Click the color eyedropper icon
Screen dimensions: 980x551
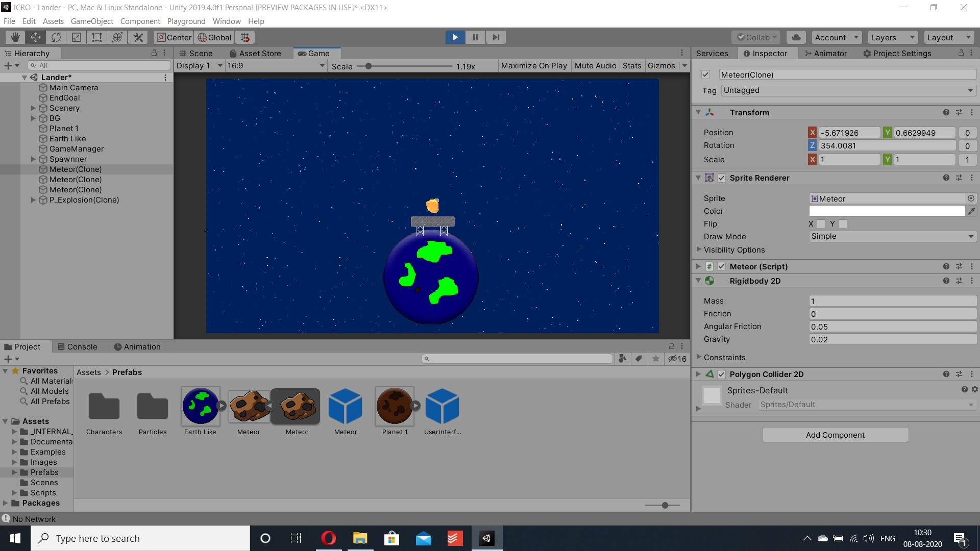(x=971, y=211)
